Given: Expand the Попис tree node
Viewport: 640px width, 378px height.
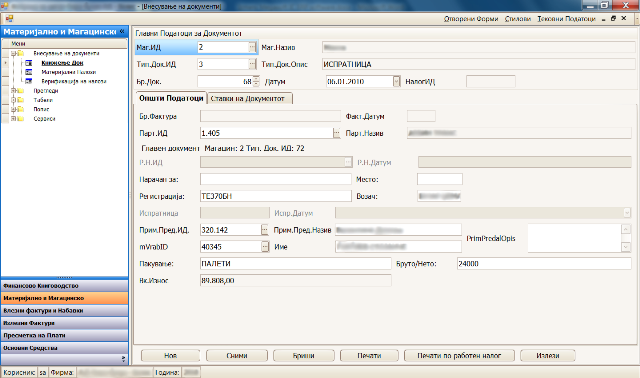Looking at the screenshot, I should [13, 109].
